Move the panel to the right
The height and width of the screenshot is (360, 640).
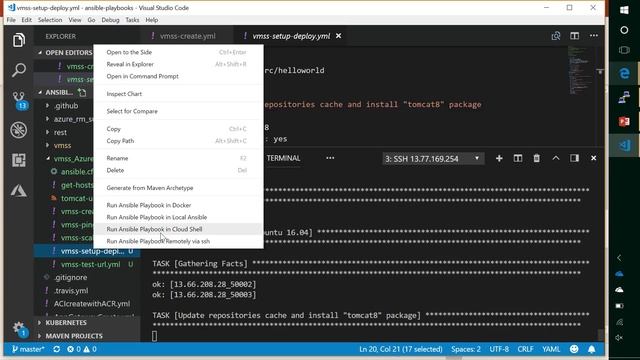574,158
